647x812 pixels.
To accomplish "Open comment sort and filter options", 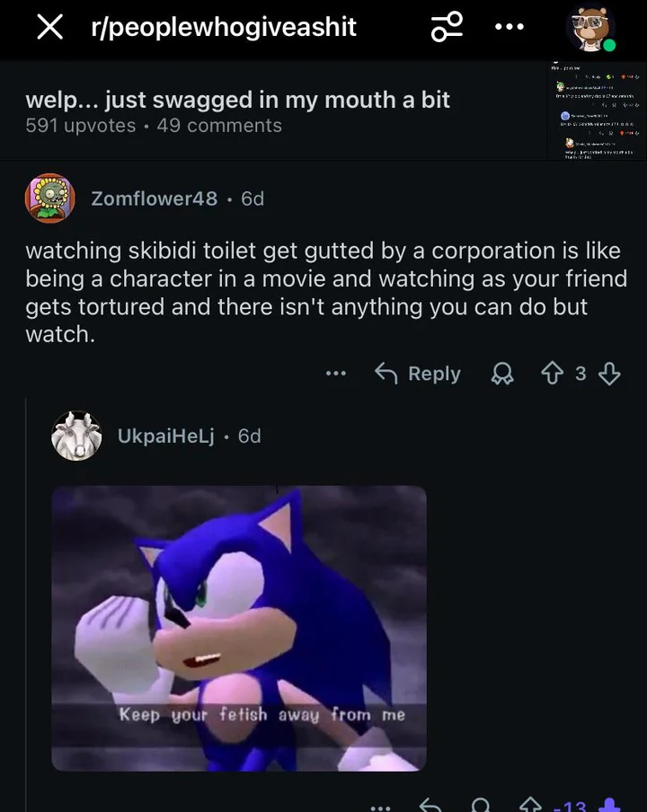I will point(447,27).
